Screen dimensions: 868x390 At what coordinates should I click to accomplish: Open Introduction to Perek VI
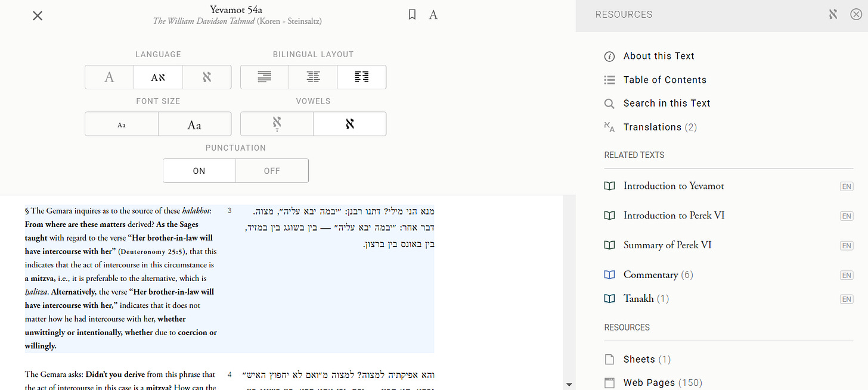(674, 216)
